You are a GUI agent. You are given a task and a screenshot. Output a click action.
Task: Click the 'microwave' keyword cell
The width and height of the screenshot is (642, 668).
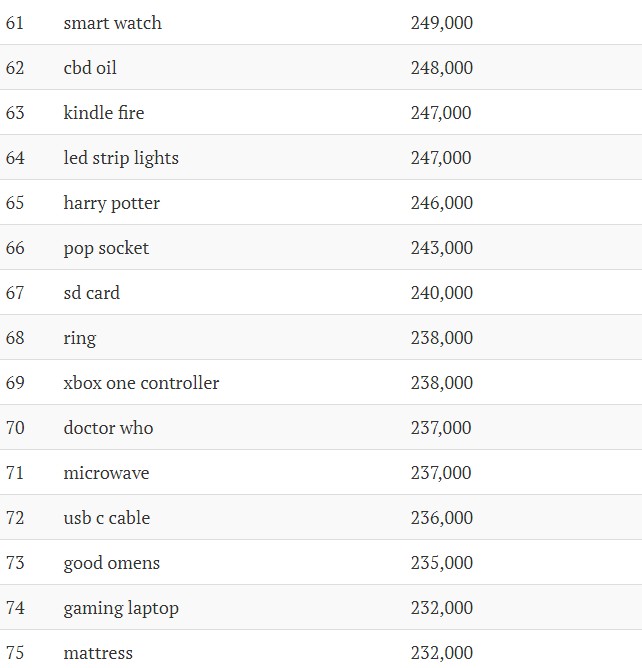pos(107,473)
